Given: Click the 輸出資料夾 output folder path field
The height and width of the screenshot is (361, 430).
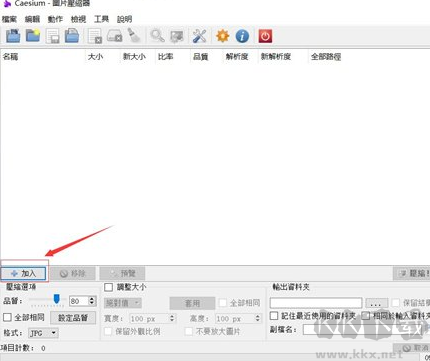Looking at the screenshot, I should (316, 303).
